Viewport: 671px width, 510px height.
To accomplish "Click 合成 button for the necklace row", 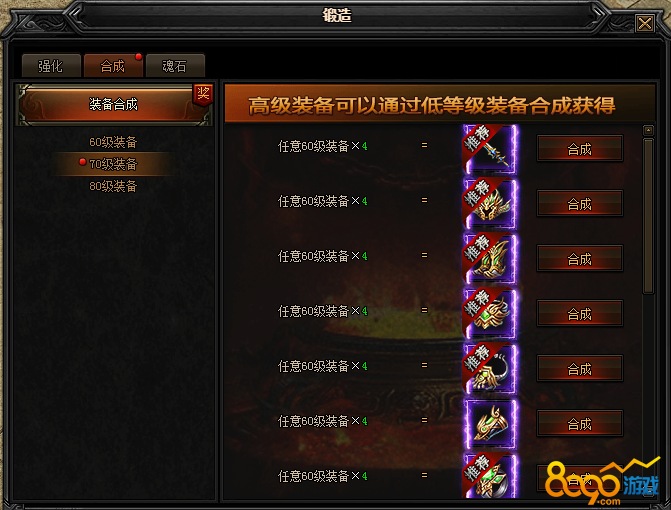I will pos(579,368).
